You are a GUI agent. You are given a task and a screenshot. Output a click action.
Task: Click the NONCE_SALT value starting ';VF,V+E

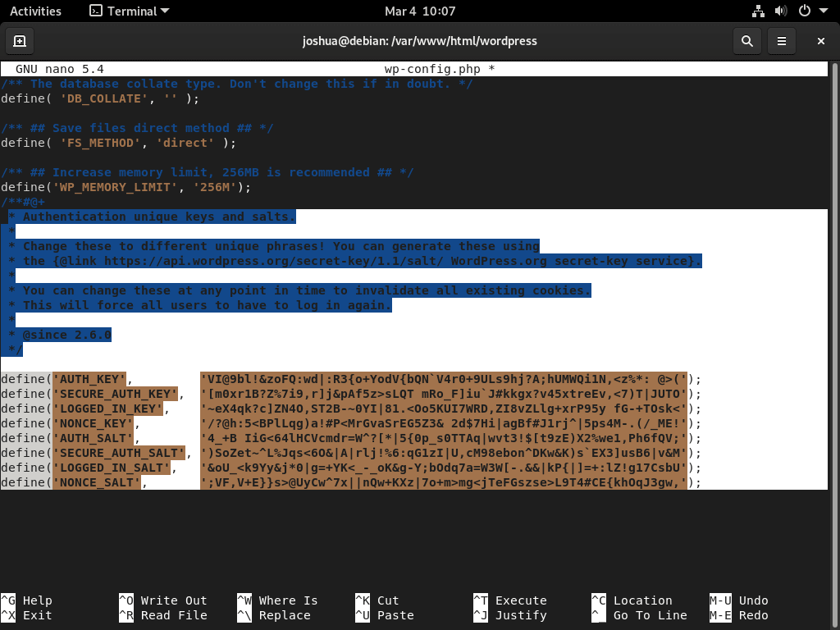(x=444, y=482)
